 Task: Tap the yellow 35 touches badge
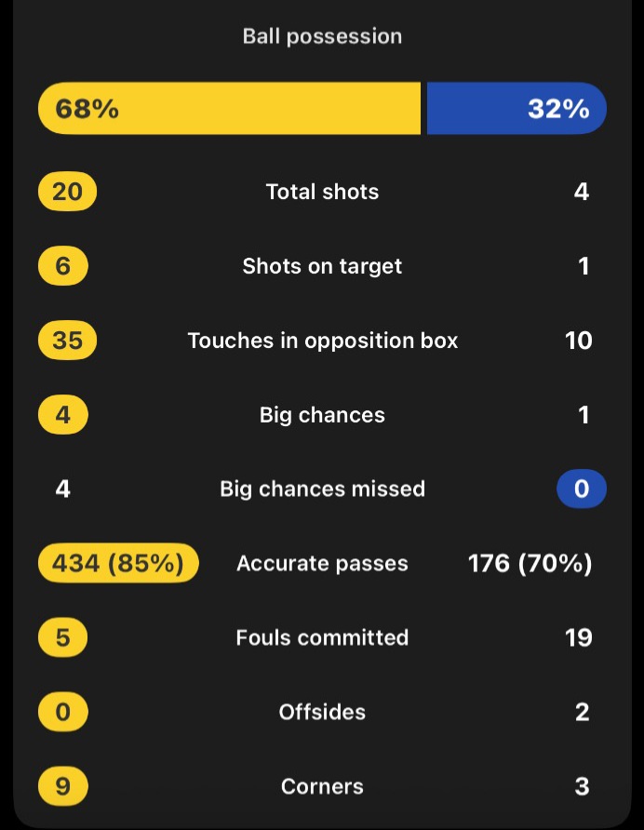[67, 340]
